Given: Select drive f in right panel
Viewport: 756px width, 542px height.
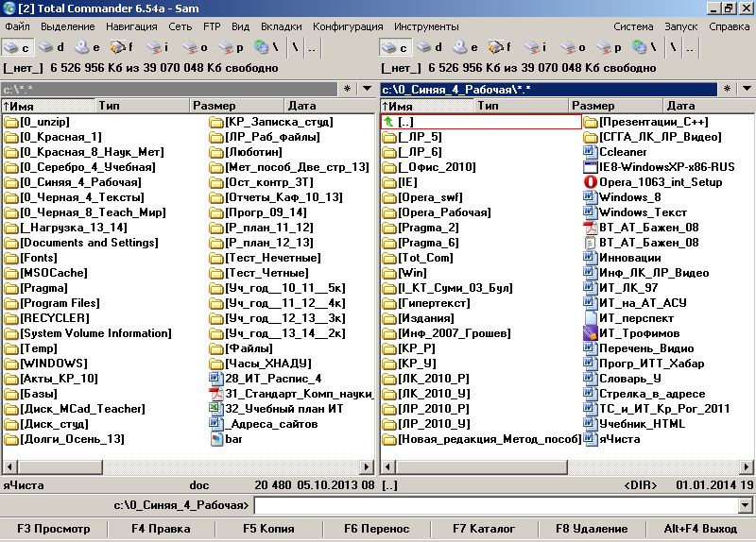Looking at the screenshot, I should pyautogui.click(x=500, y=48).
